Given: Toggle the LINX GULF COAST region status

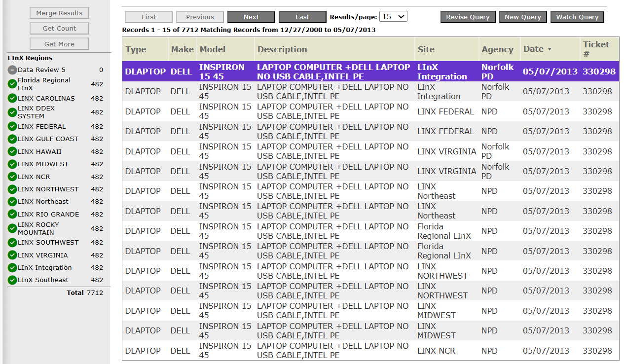Looking at the screenshot, I should [12, 139].
